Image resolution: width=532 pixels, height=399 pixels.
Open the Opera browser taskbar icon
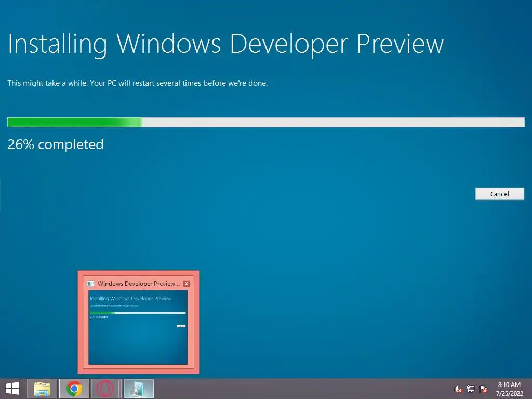106,389
